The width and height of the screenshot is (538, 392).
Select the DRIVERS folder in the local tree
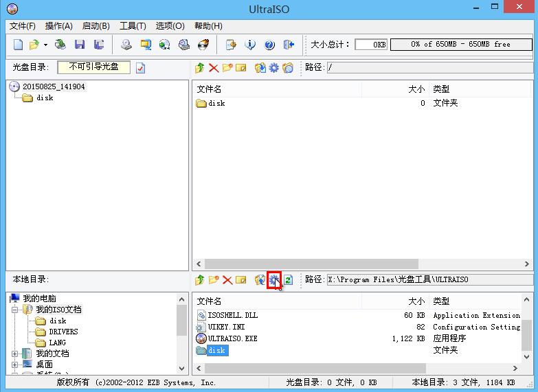point(63,332)
